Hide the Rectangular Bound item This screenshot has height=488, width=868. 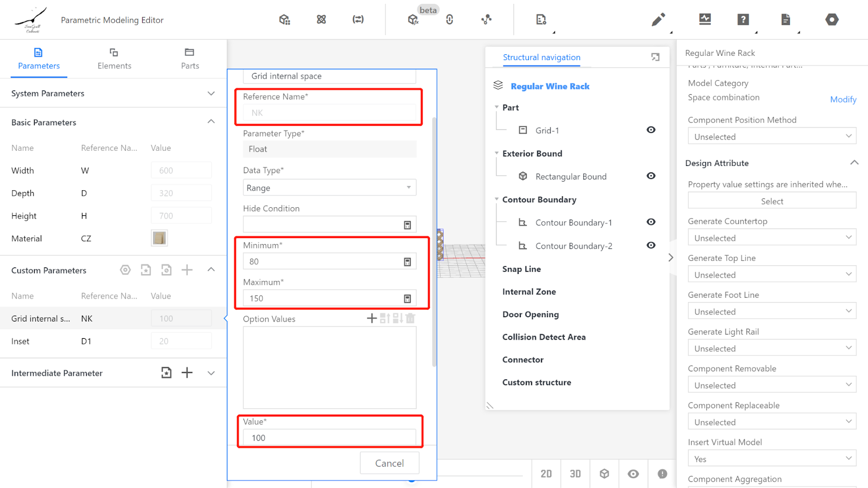pyautogui.click(x=651, y=176)
